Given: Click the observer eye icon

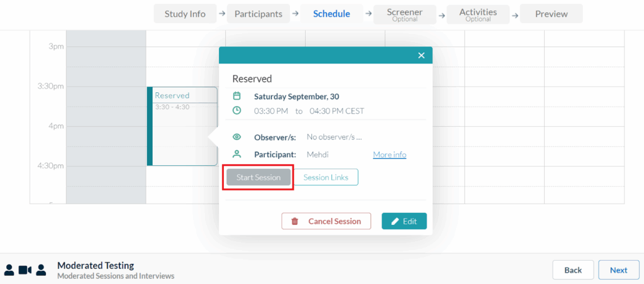Looking at the screenshot, I should coord(237,137).
